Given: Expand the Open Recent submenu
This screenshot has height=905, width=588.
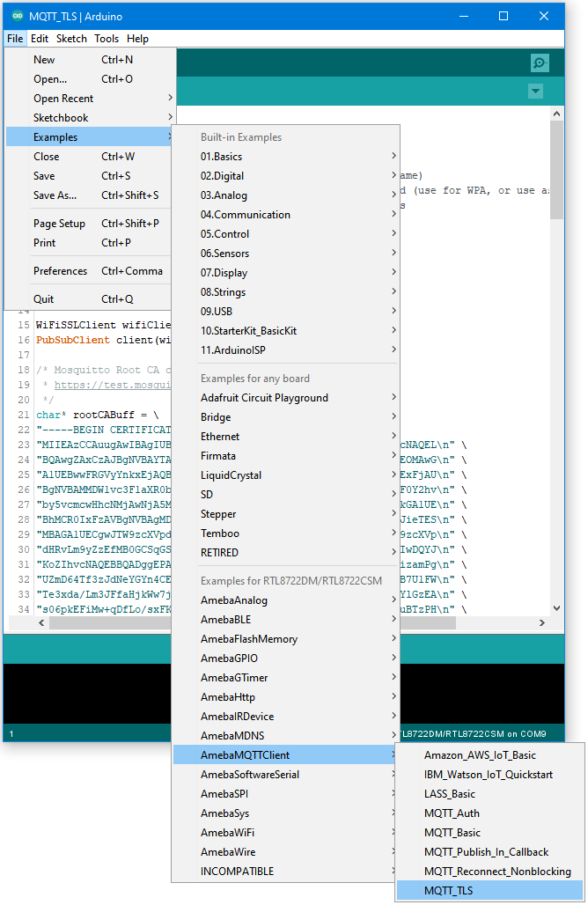Looking at the screenshot, I should (x=90, y=98).
